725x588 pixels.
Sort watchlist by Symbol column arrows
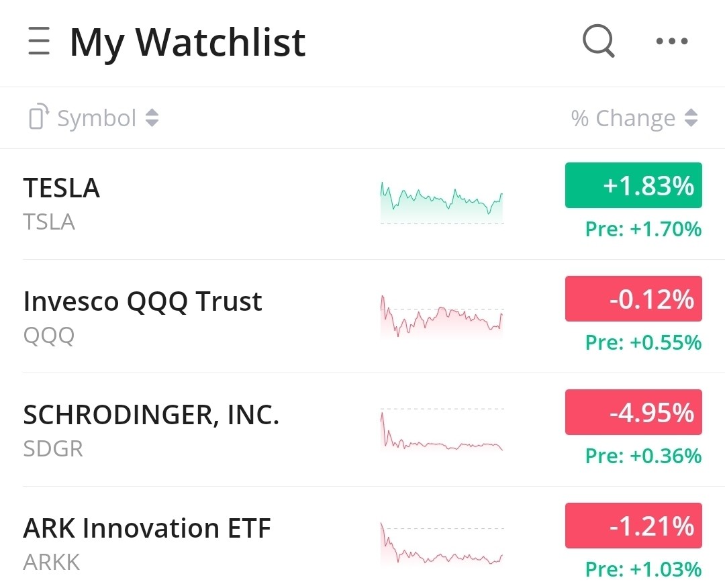(152, 118)
